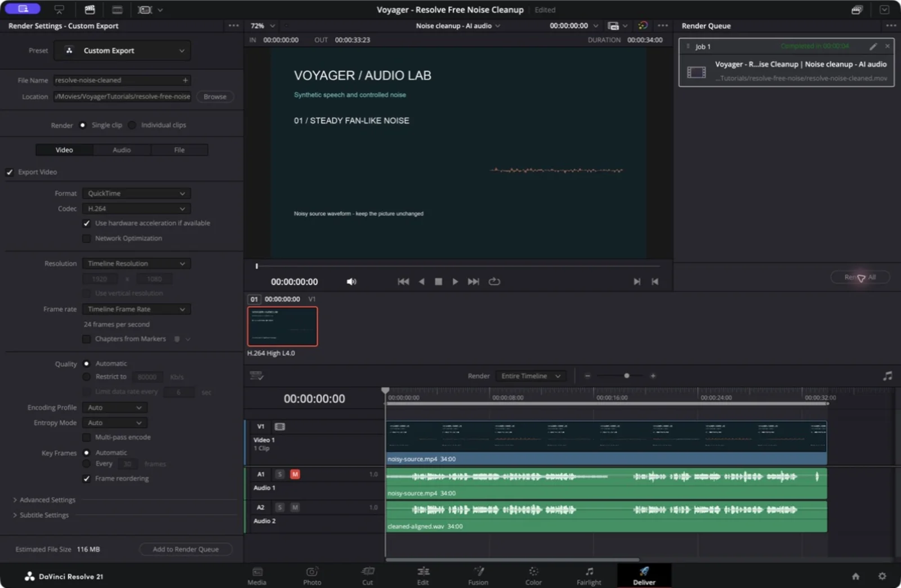Select the Single clip render option
901x588 pixels.
[83, 125]
